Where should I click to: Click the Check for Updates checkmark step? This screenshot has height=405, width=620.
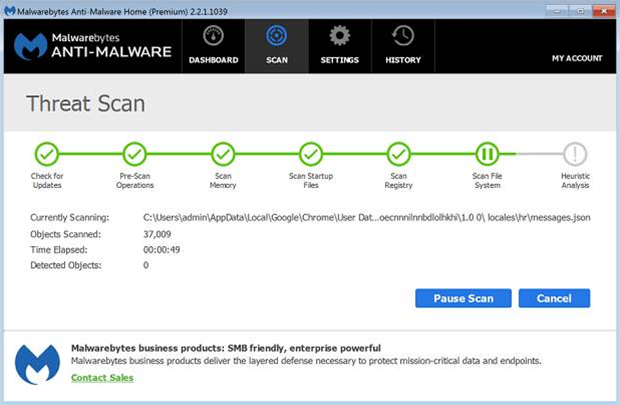(47, 154)
